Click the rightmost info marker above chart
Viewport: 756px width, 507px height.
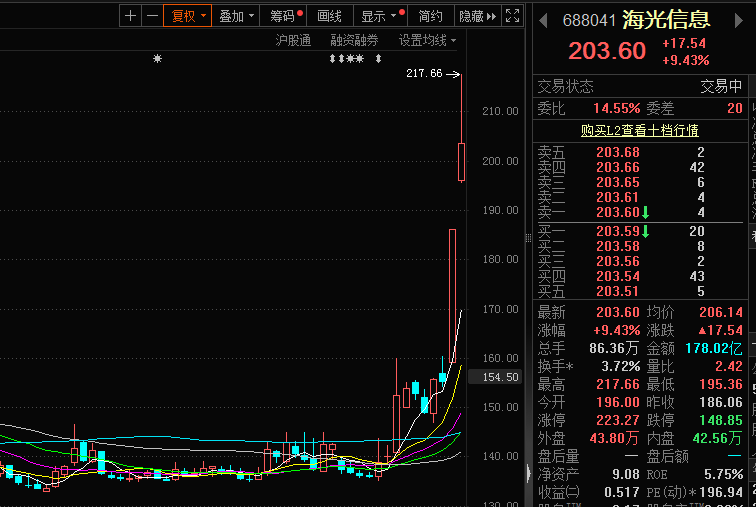coord(378,59)
